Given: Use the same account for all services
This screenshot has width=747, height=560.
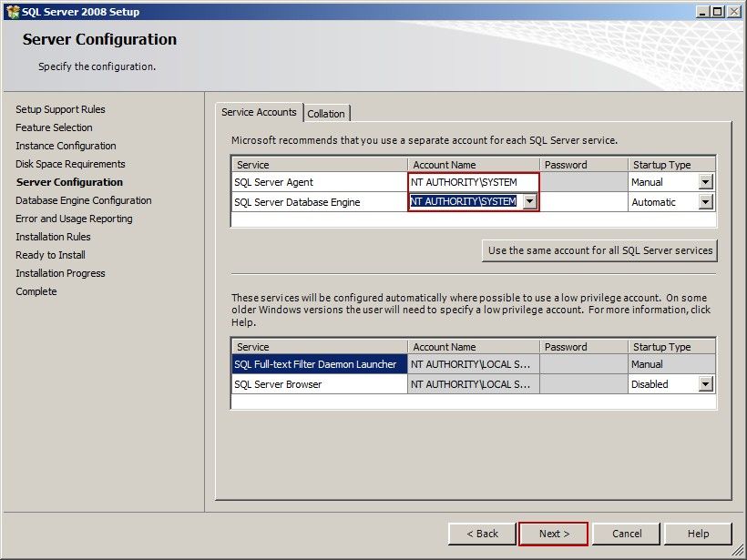Looking at the screenshot, I should click(599, 250).
